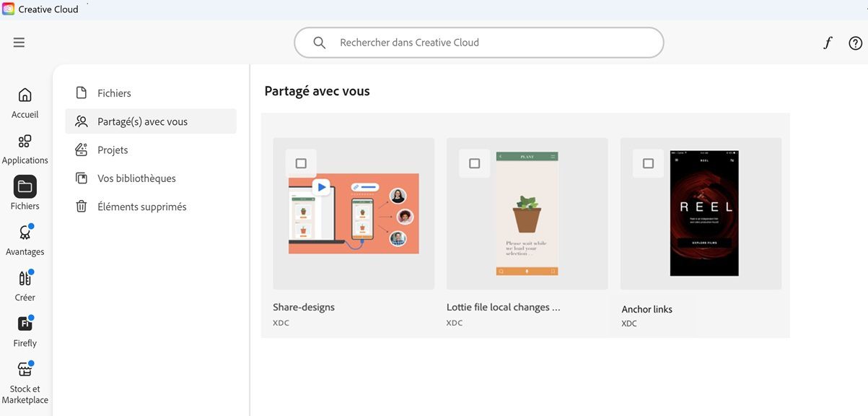Open the Projets section
Image resolution: width=868 pixels, height=416 pixels.
pos(113,149)
